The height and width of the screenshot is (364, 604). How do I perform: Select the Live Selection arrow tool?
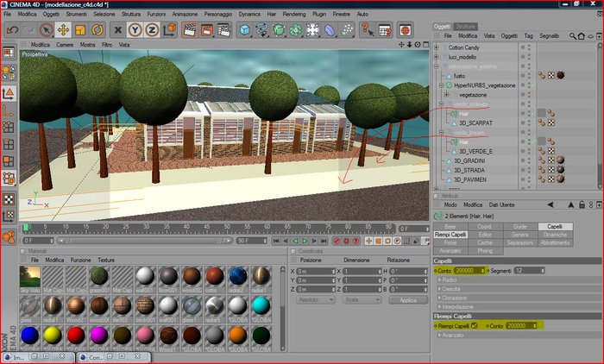pos(47,30)
